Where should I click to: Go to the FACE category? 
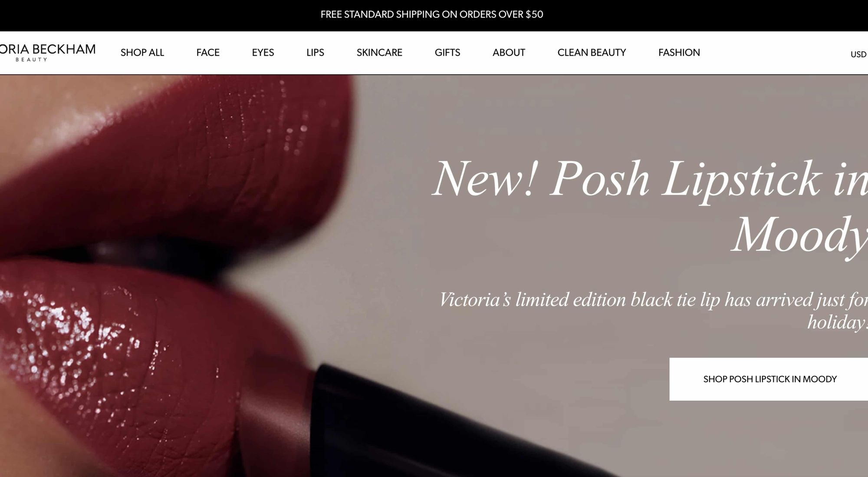(208, 53)
